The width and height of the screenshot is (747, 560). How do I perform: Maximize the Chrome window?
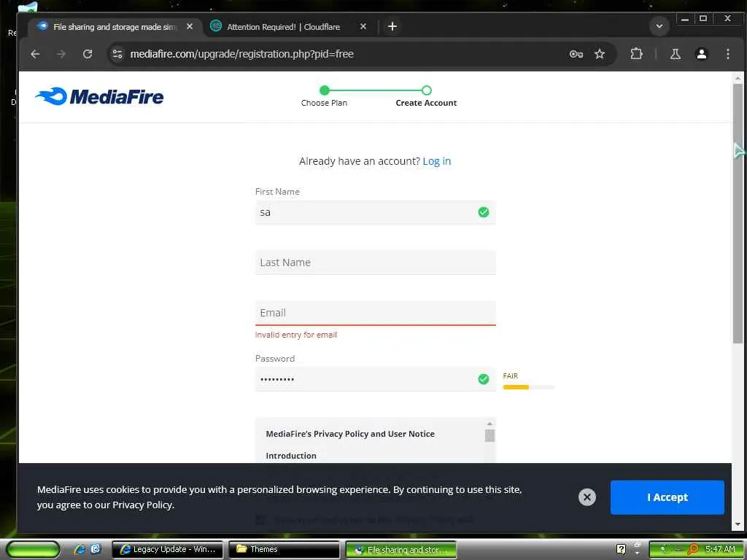tap(703, 18)
